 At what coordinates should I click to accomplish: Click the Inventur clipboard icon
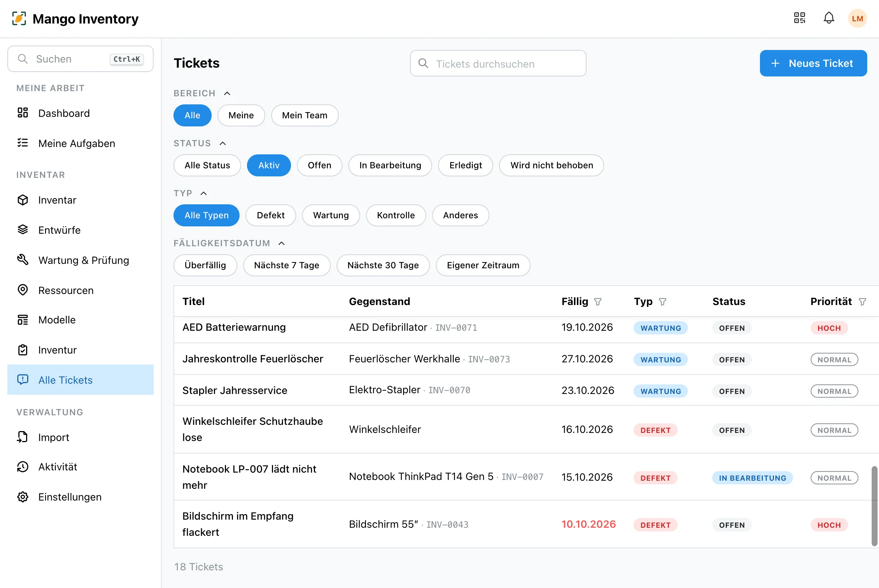click(x=23, y=350)
